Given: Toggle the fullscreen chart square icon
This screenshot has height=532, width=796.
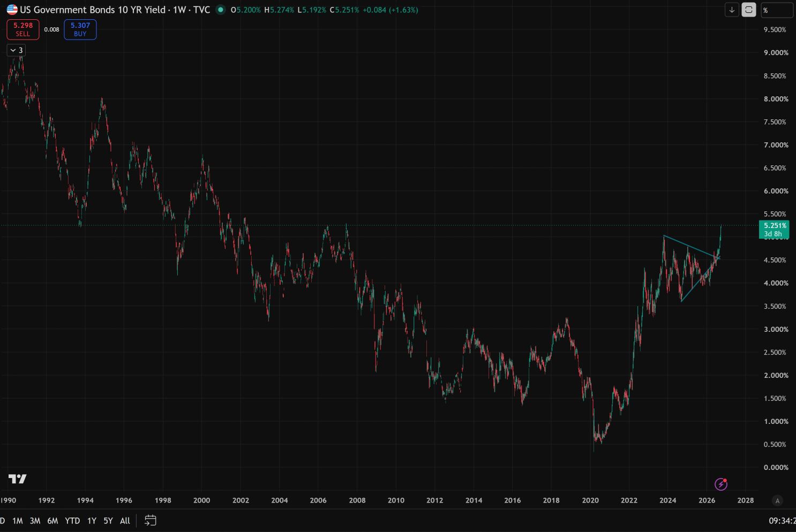Looking at the screenshot, I should pos(749,10).
